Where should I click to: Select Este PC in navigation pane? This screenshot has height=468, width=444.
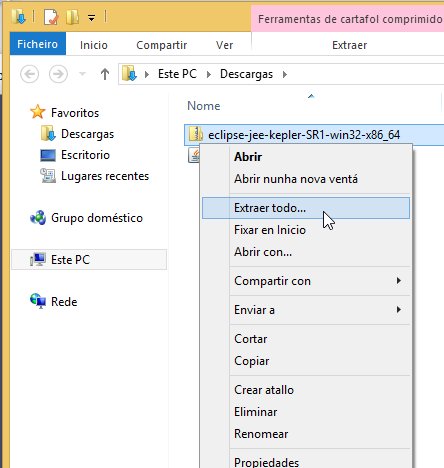[89, 259]
